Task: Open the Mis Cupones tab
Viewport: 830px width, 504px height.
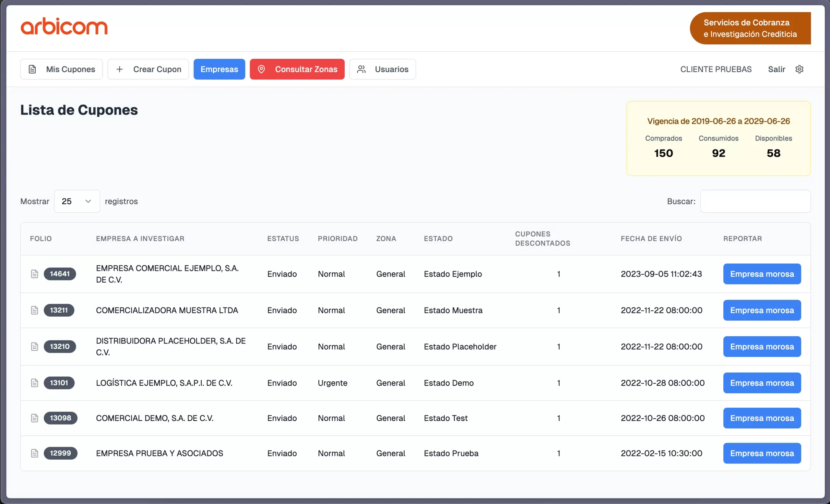Action: pyautogui.click(x=61, y=69)
